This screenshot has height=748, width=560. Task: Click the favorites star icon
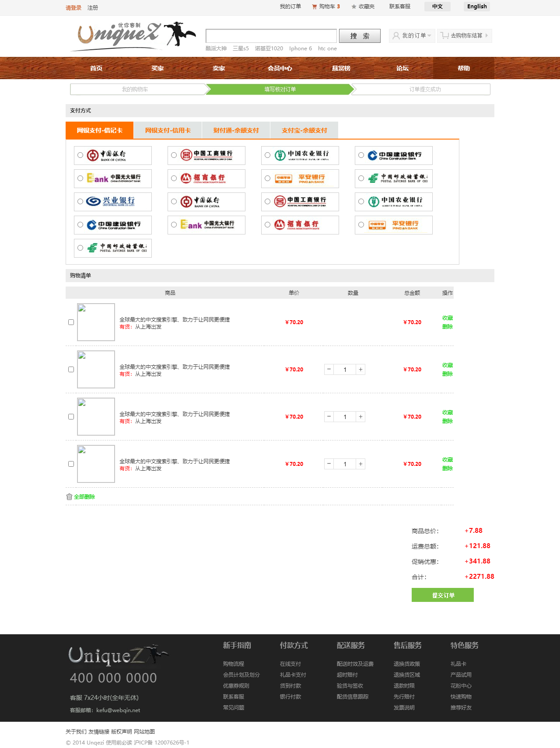tap(354, 7)
